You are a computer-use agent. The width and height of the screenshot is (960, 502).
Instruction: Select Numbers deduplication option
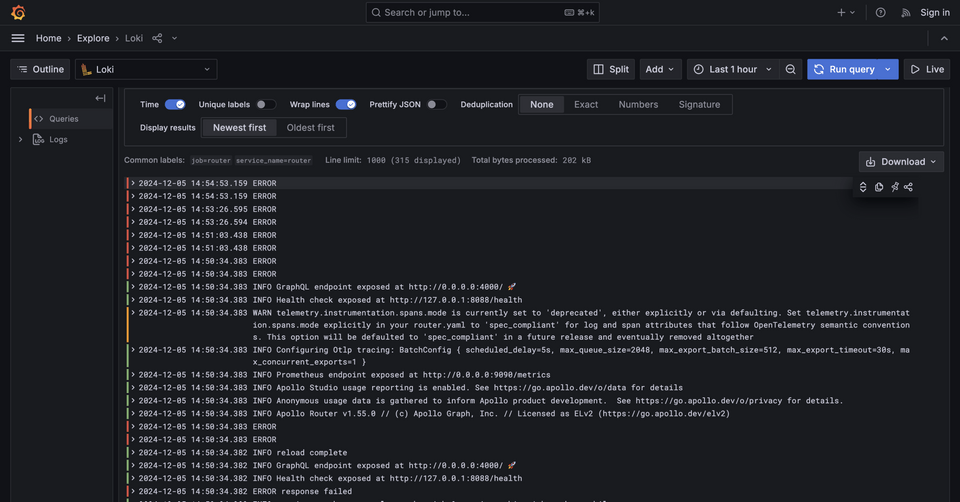638,105
